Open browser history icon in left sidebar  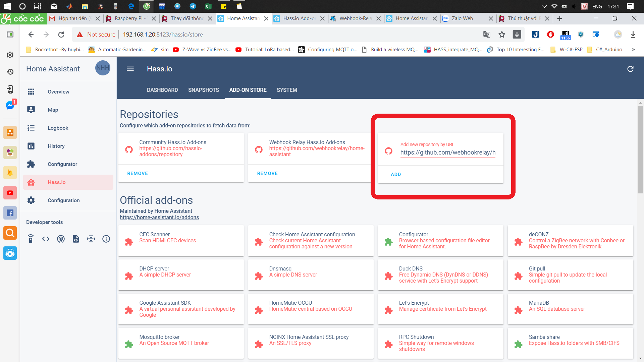[10, 71]
